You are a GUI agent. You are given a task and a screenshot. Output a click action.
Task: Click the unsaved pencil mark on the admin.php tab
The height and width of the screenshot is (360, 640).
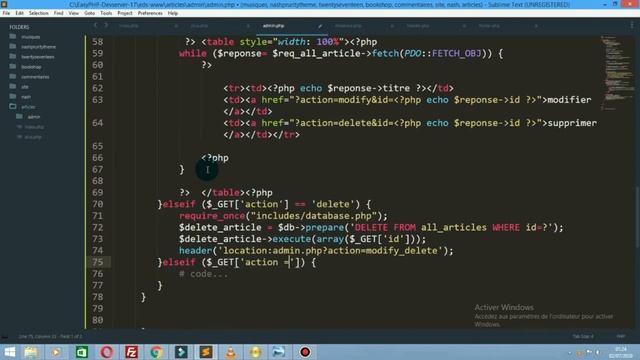(320, 26)
